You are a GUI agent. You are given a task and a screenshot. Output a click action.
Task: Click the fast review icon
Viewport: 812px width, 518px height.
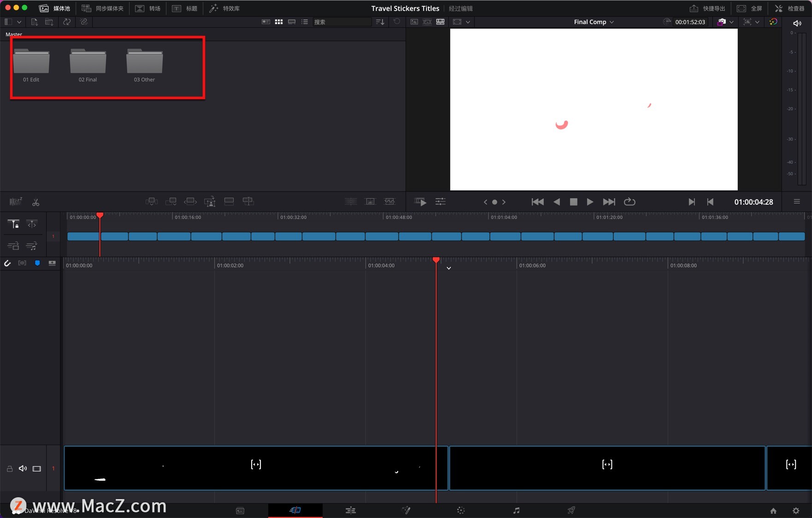pos(420,202)
